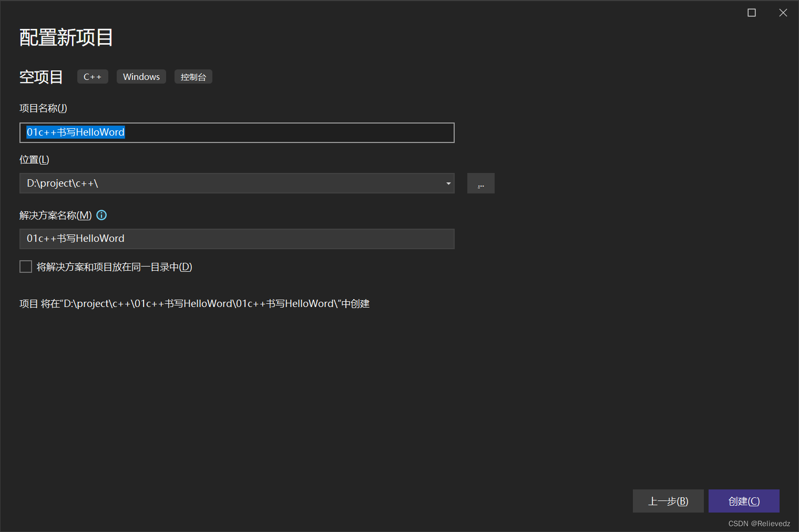Focus the 项目名称 project name input field
Image resolution: width=799 pixels, height=532 pixels.
237,132
